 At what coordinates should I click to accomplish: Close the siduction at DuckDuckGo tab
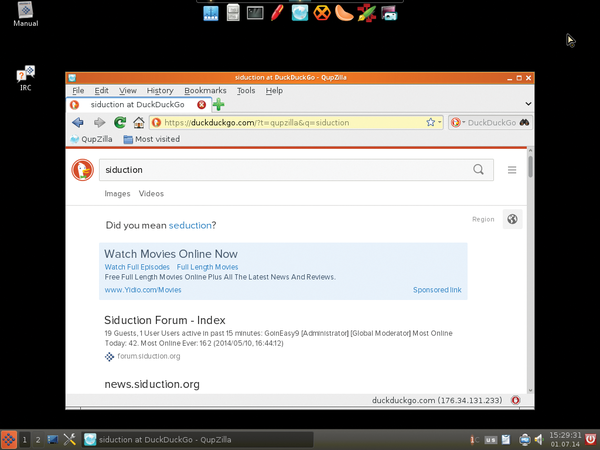[201, 104]
